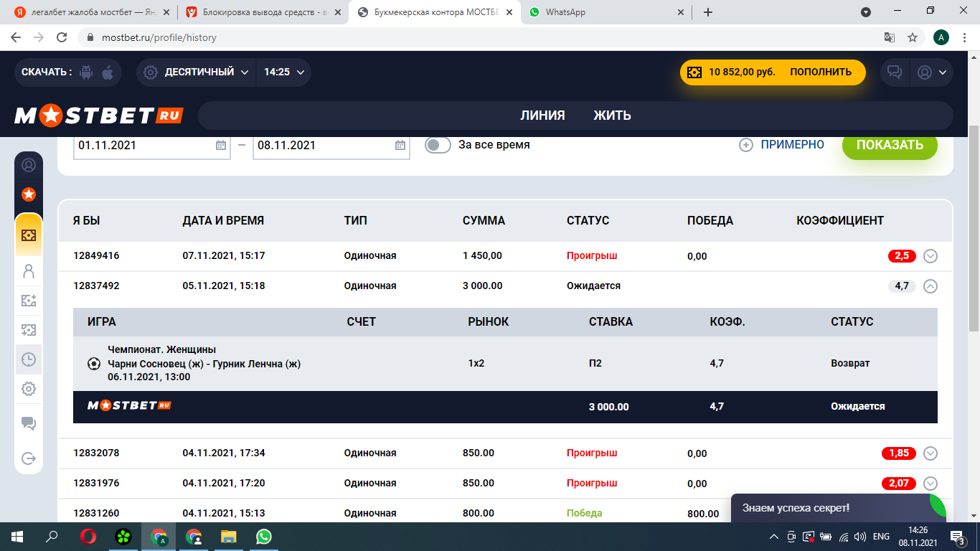Expand the user account menu in header

click(x=932, y=72)
